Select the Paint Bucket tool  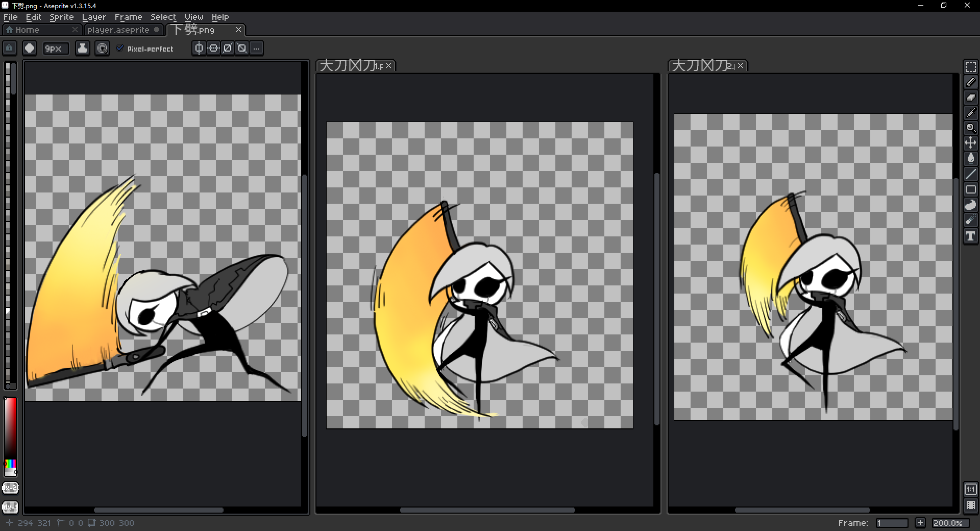[x=970, y=158]
